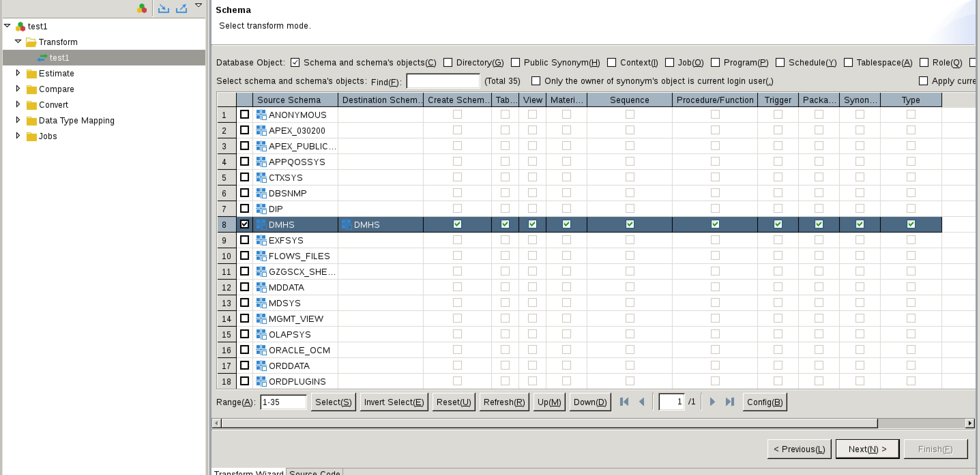The image size is (980, 475).
Task: Click the tricolor project icon in toolbar
Action: [x=142, y=8]
